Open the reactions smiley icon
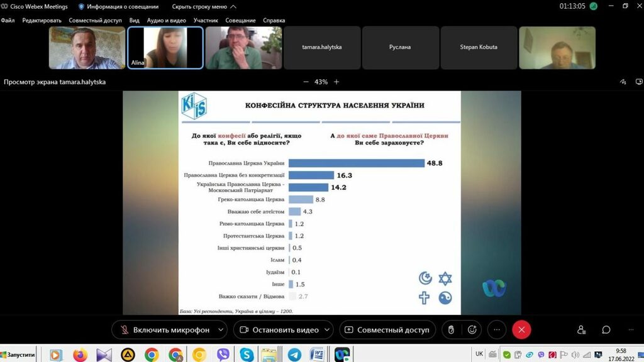This screenshot has width=644, height=362. coord(472,329)
